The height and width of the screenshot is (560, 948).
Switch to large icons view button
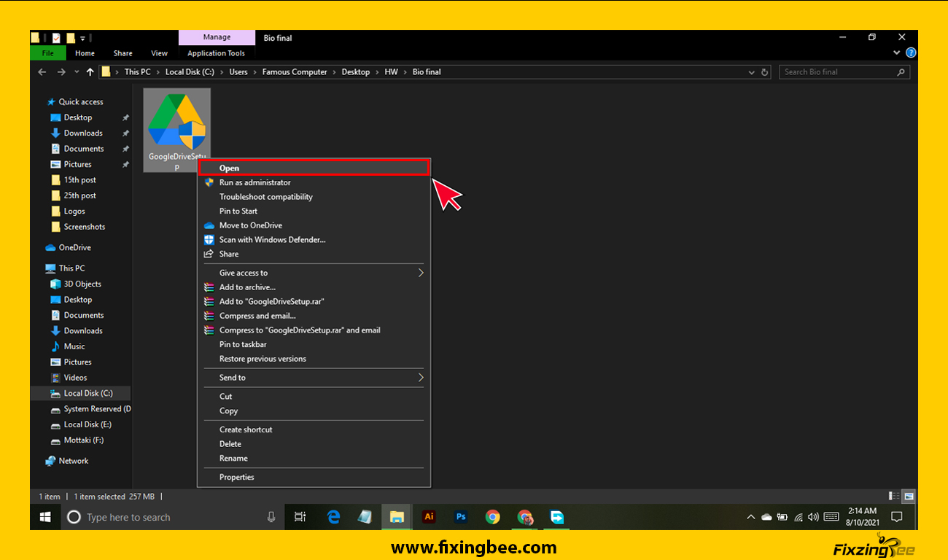[x=909, y=497]
